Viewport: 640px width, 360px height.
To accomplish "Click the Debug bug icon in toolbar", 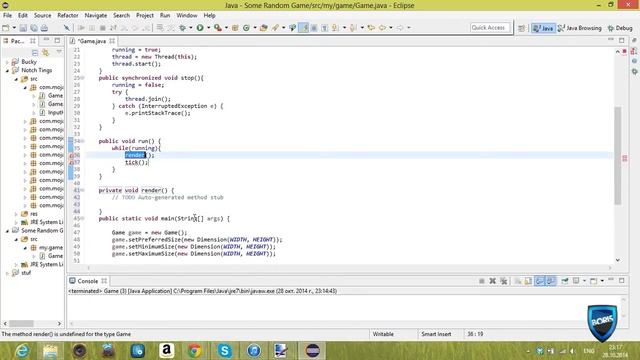I will [182, 28].
